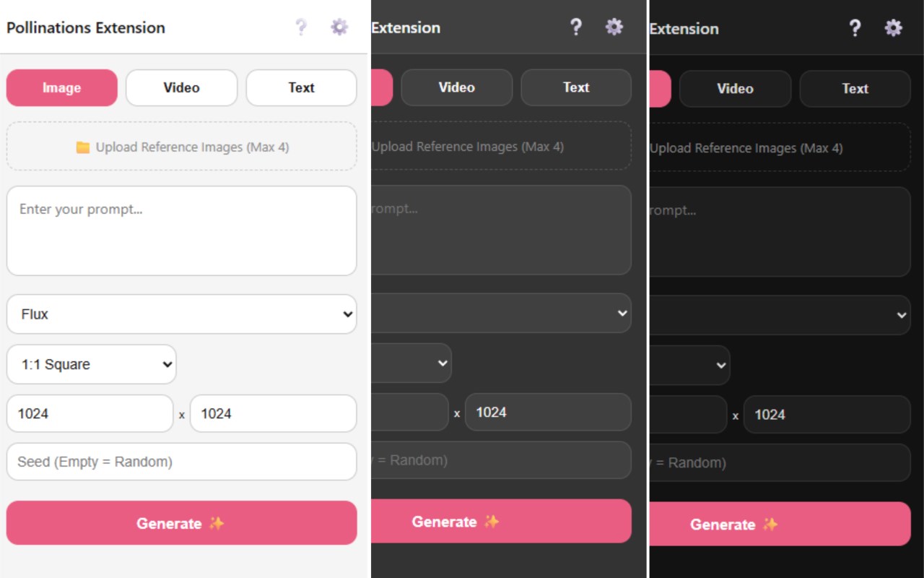
Task: Expand model dropdown in middle dark-gray panel
Action: pyautogui.click(x=502, y=313)
